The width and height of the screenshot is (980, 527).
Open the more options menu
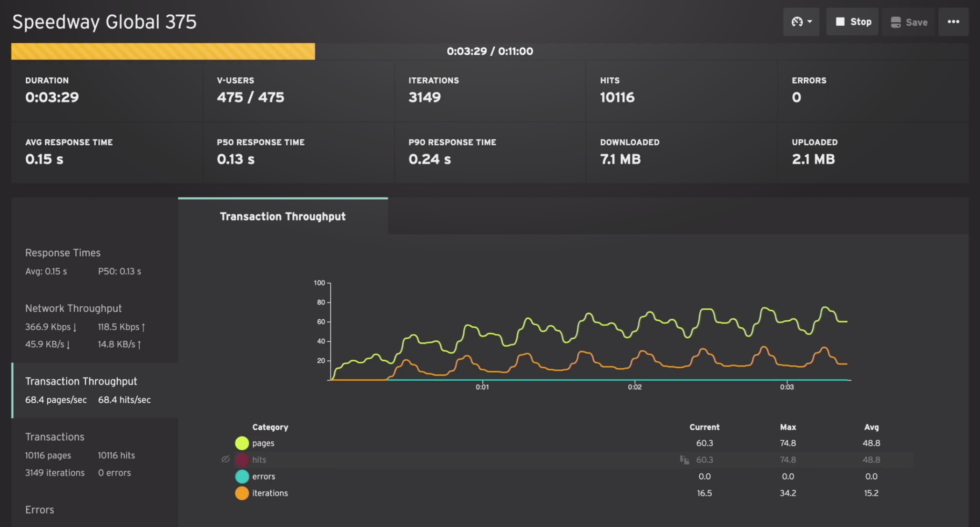(953, 21)
